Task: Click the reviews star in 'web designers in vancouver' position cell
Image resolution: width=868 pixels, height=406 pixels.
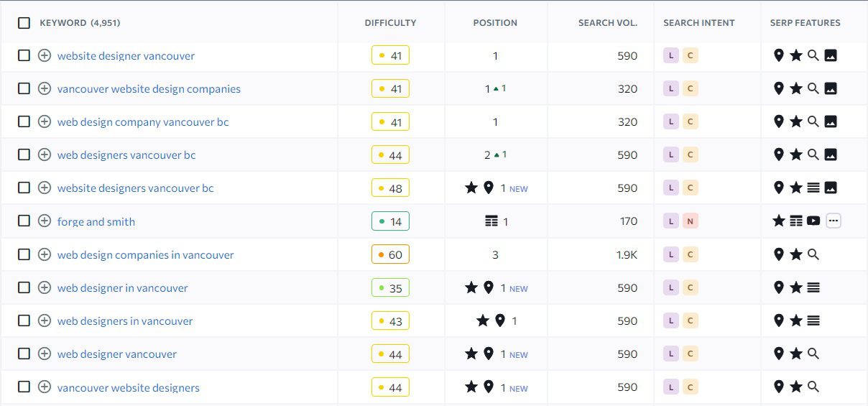Action: [x=483, y=321]
